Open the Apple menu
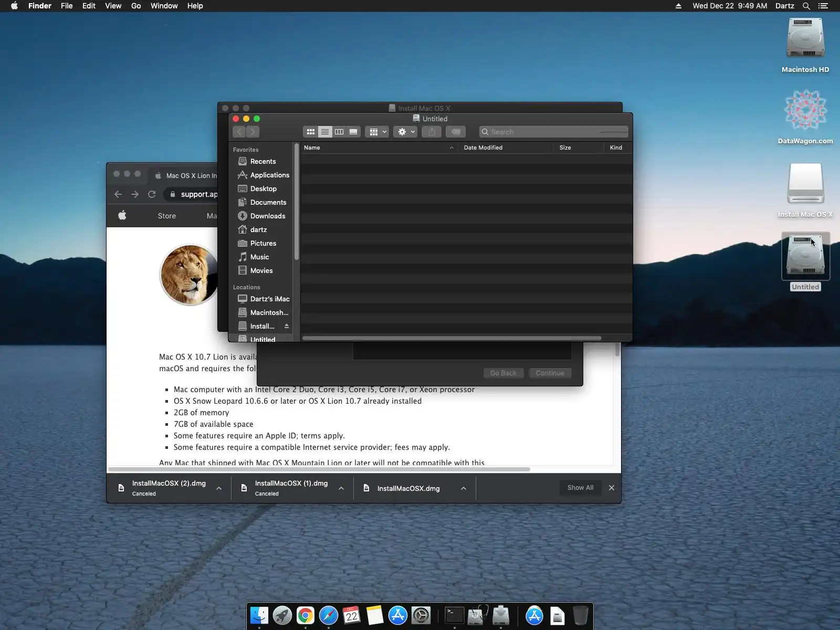This screenshot has width=840, height=630. [x=14, y=6]
